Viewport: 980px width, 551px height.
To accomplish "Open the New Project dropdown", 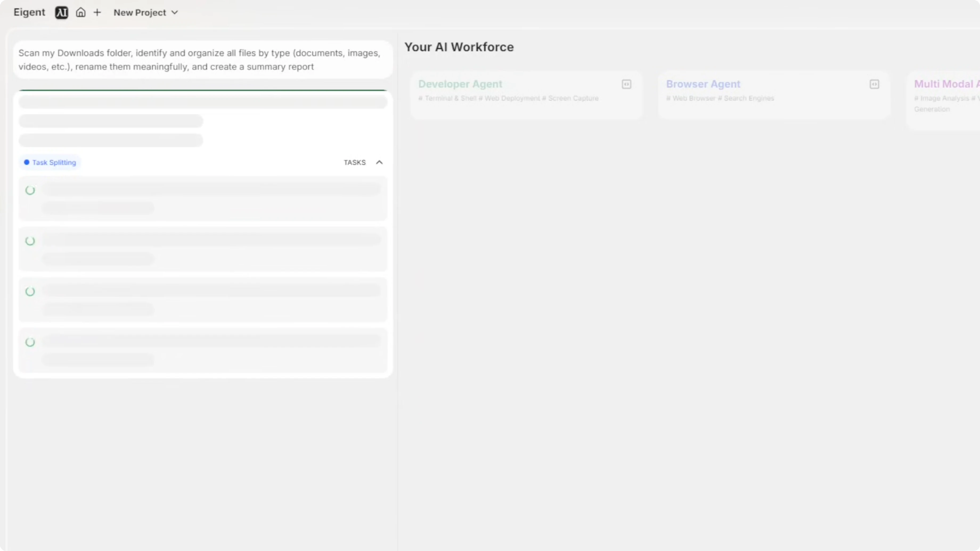I will (x=146, y=13).
